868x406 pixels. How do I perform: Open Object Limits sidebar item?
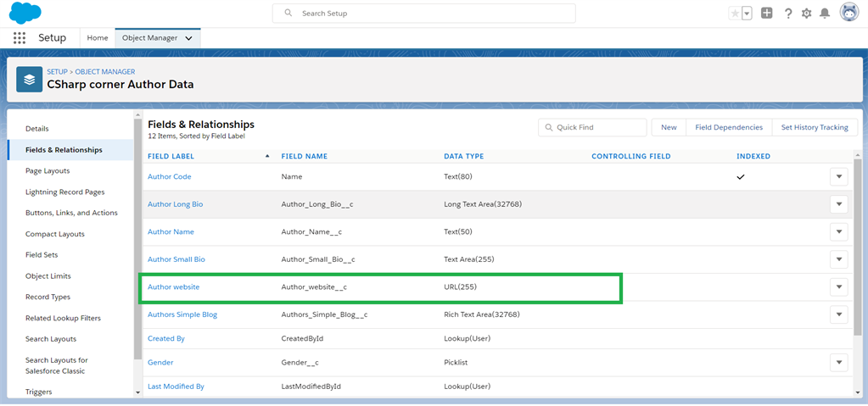(48, 276)
